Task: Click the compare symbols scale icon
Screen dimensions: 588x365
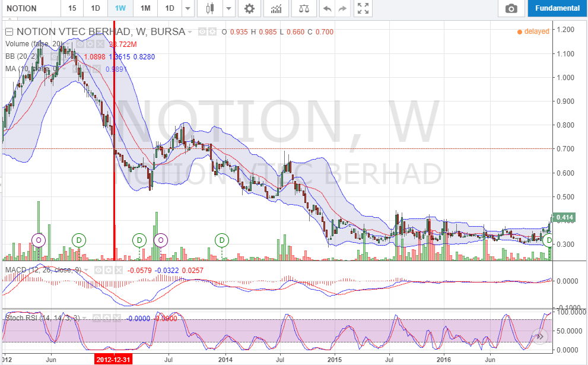Action: point(304,8)
